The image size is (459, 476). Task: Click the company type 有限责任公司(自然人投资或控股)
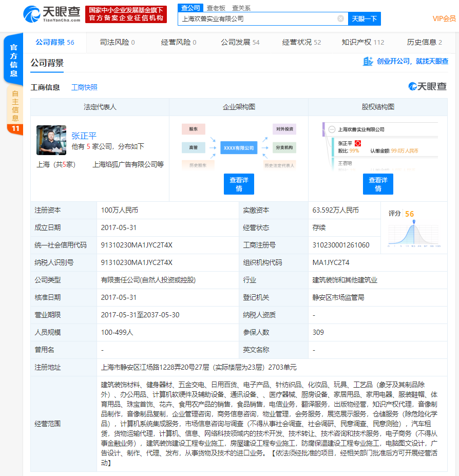click(x=148, y=280)
